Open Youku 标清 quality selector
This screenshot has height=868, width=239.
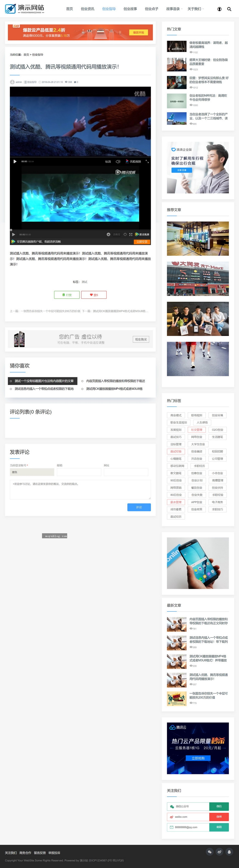[108, 162]
